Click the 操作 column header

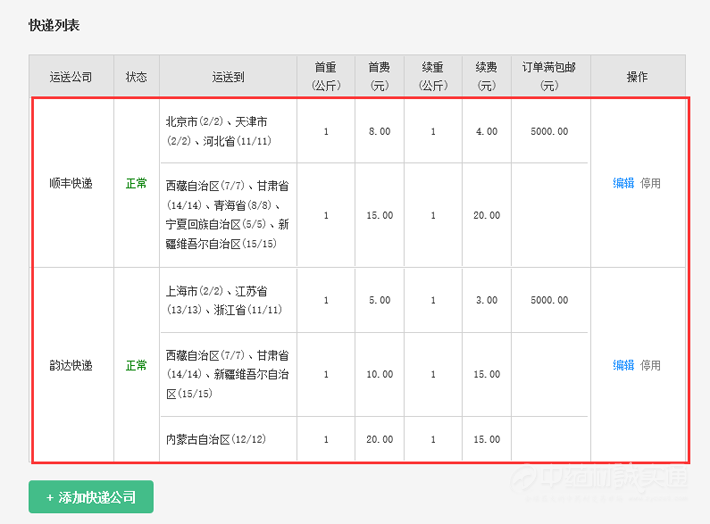click(x=637, y=77)
